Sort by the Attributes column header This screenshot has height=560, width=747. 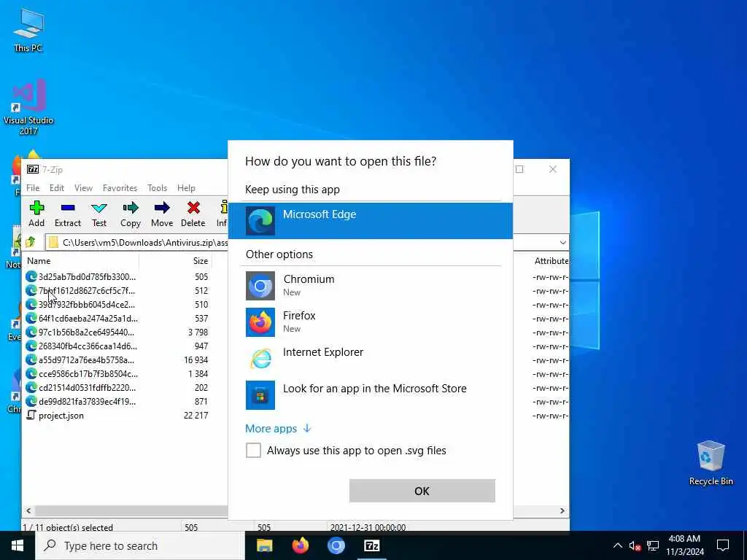pos(551,261)
